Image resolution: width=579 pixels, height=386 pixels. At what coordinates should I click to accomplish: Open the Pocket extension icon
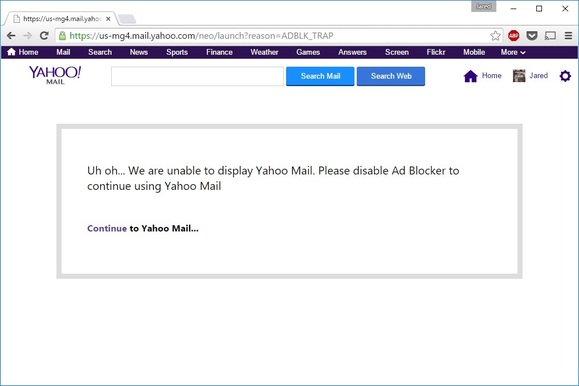tap(532, 35)
